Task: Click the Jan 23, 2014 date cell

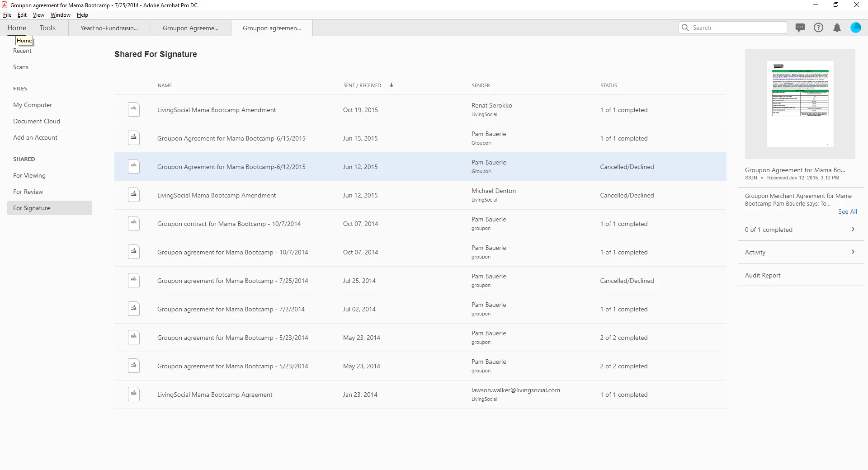Action: click(x=360, y=395)
